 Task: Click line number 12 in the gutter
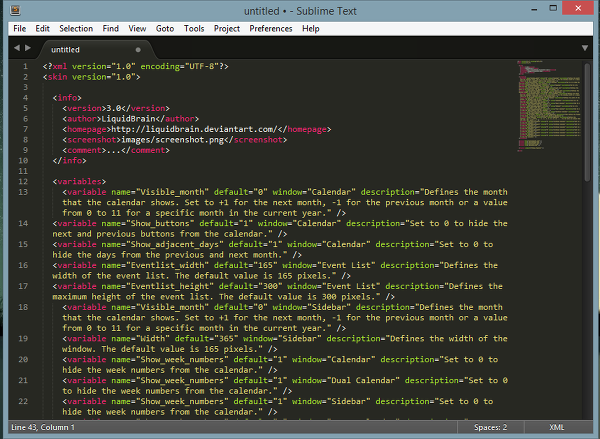click(x=23, y=182)
